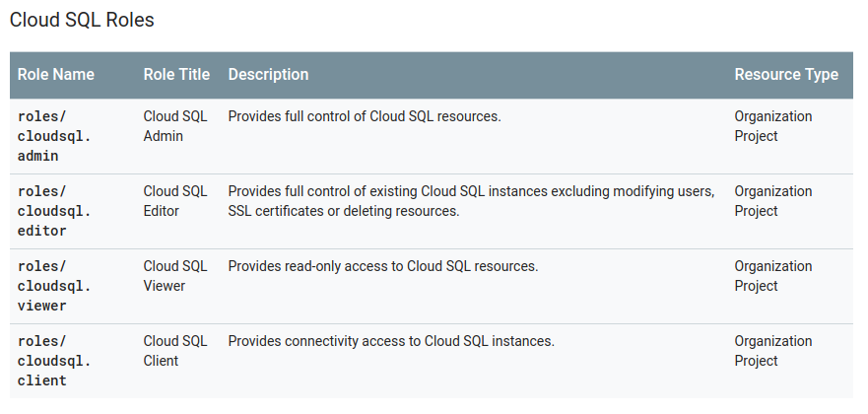Select the Description column header
Screen dimensions: 868x414
click(x=268, y=75)
